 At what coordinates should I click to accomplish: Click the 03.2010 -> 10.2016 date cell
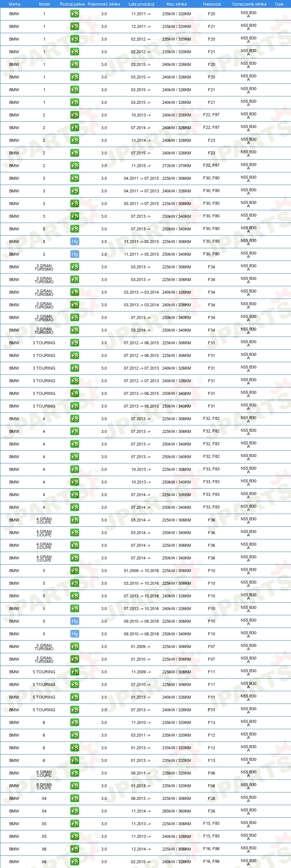(141, 583)
